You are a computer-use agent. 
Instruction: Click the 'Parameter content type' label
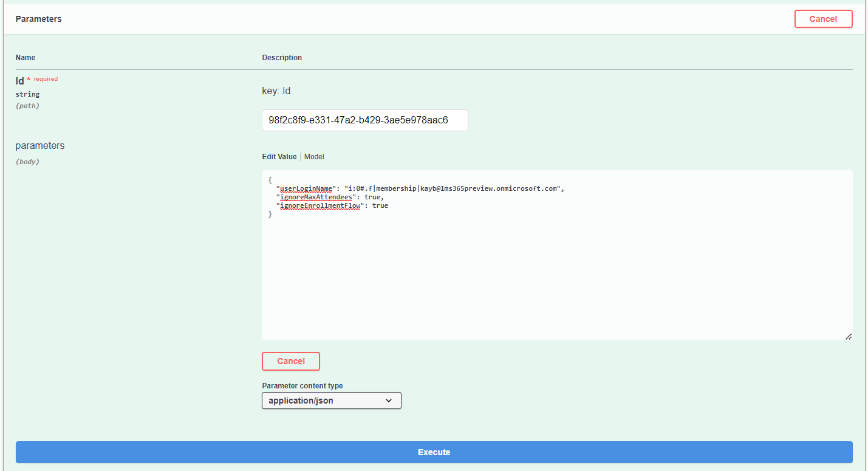coord(302,386)
